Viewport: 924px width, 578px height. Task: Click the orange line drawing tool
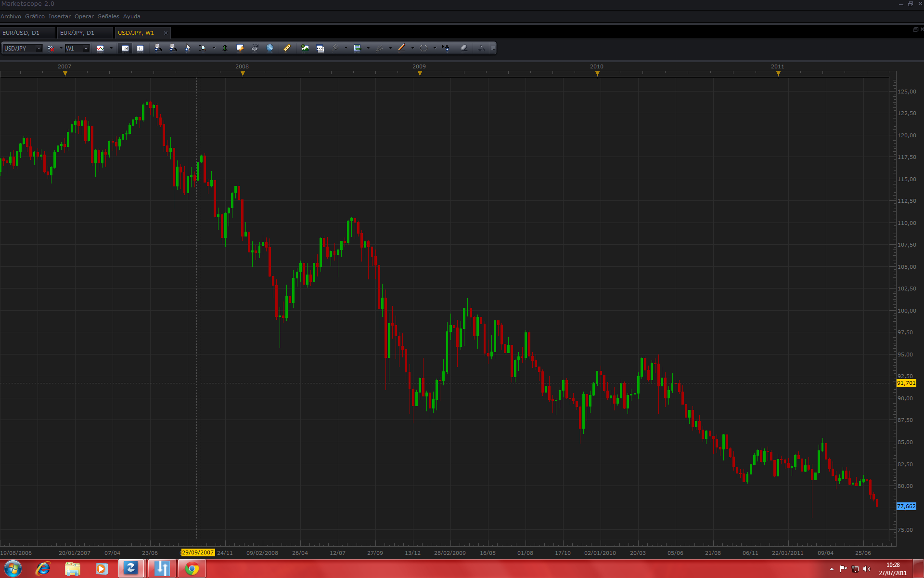(401, 48)
